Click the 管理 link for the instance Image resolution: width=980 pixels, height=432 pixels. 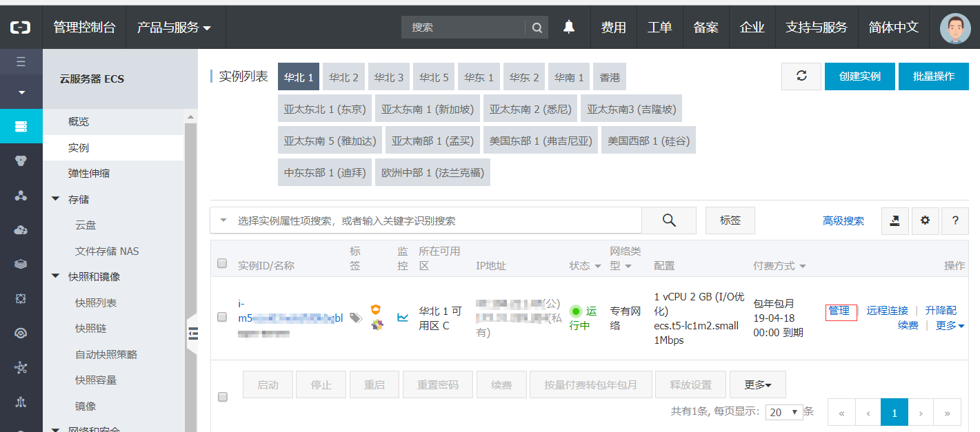click(x=839, y=311)
